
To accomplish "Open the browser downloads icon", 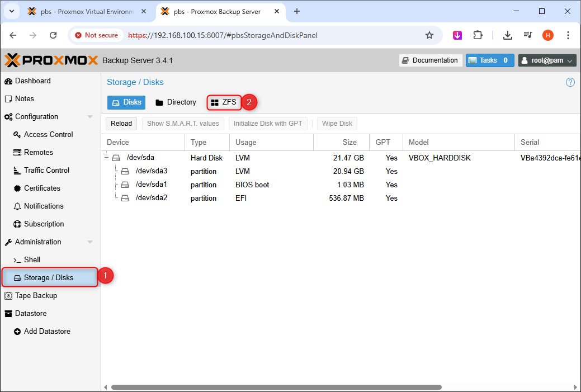I will [x=508, y=35].
